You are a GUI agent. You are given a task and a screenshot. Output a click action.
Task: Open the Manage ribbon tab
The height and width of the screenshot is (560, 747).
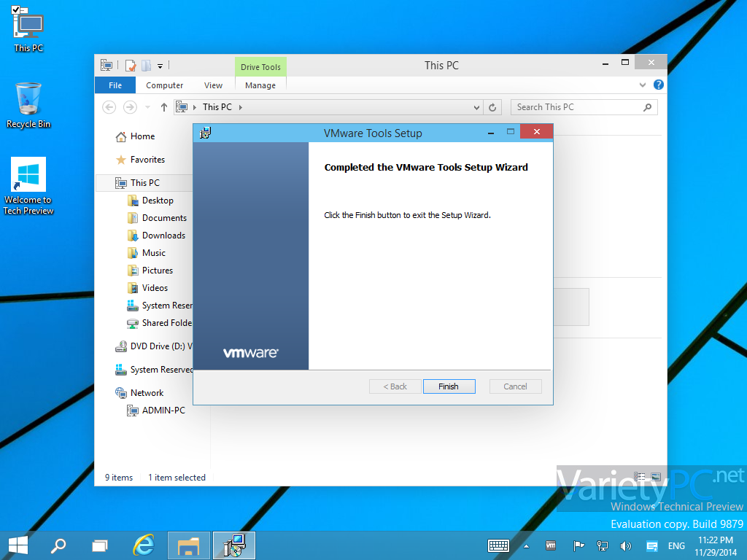260,85
